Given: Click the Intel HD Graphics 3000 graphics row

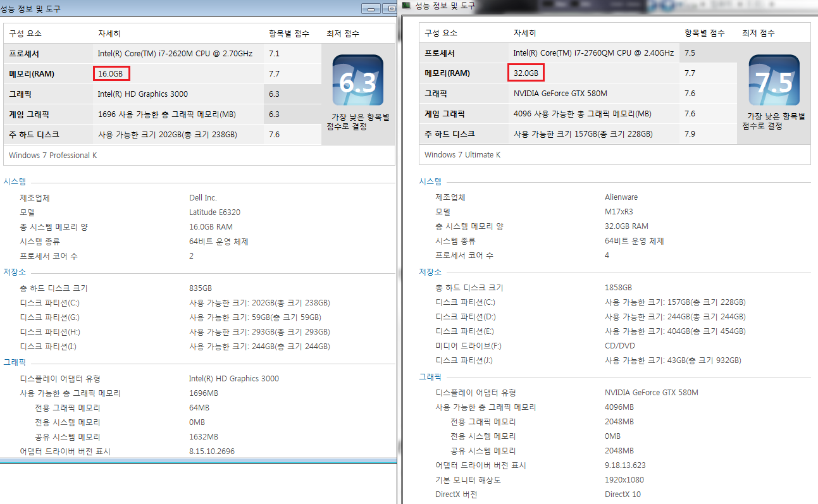Looking at the screenshot, I should click(x=142, y=94).
